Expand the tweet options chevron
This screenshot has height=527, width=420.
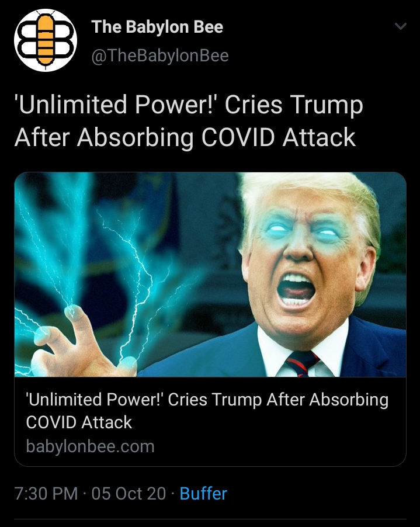401,26
